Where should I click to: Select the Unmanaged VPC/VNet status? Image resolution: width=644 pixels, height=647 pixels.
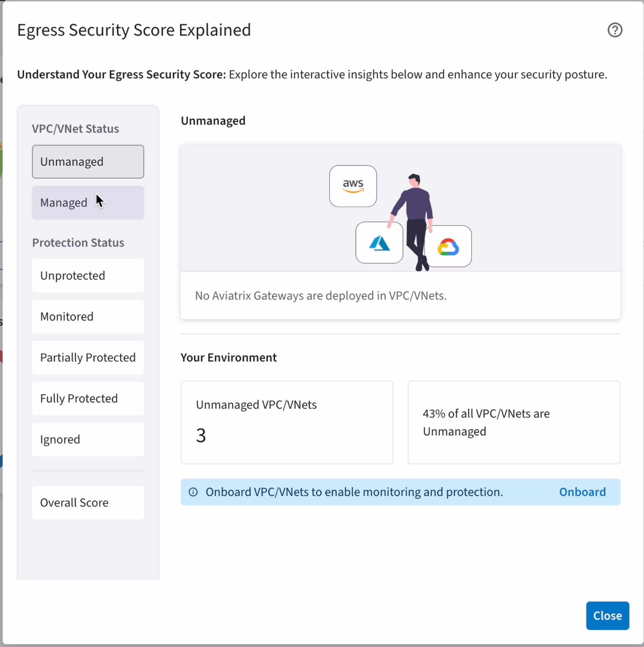[x=88, y=162]
